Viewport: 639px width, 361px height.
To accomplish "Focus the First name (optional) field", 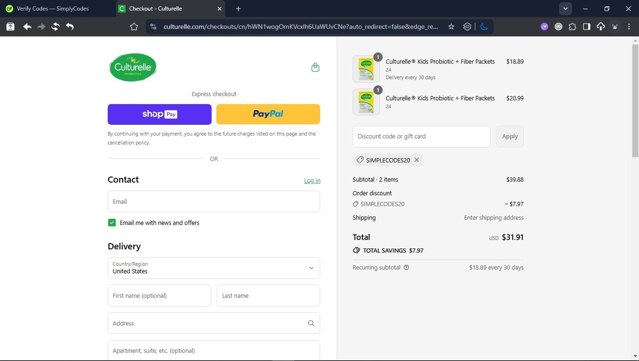I will [x=159, y=295].
